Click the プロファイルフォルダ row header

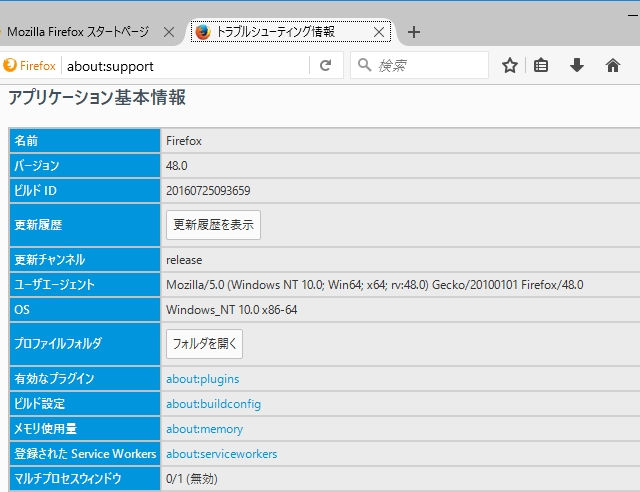point(85,344)
